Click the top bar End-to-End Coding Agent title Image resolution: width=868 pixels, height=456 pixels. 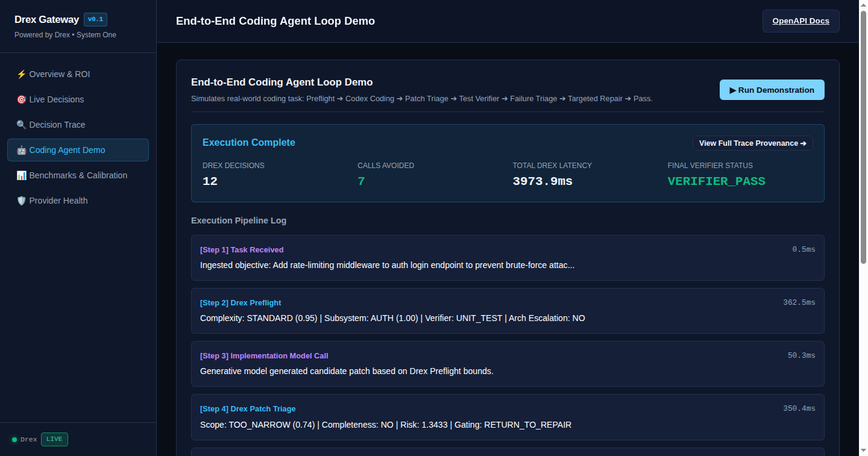tap(275, 21)
